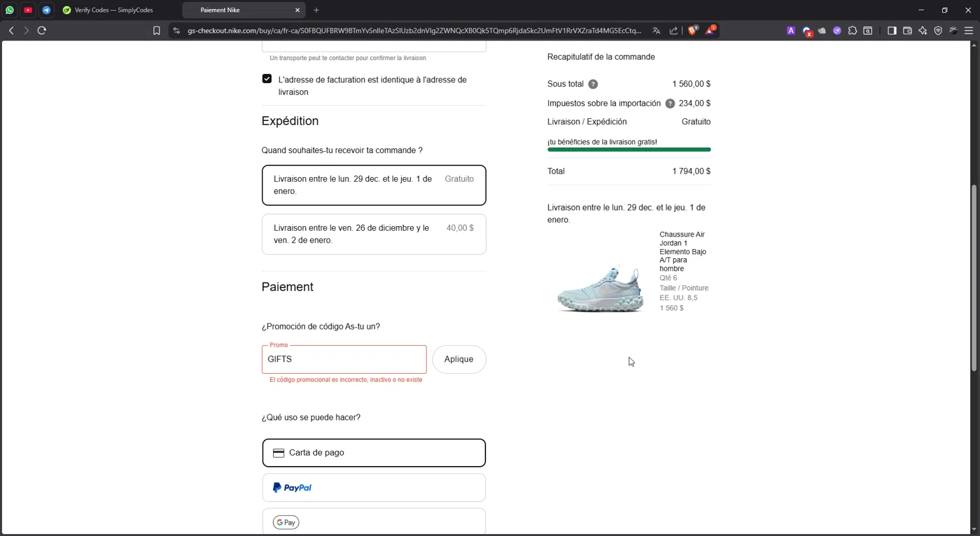Click the Air Jordan shoe thumbnail
The width and height of the screenshot is (980, 536).
(x=600, y=288)
